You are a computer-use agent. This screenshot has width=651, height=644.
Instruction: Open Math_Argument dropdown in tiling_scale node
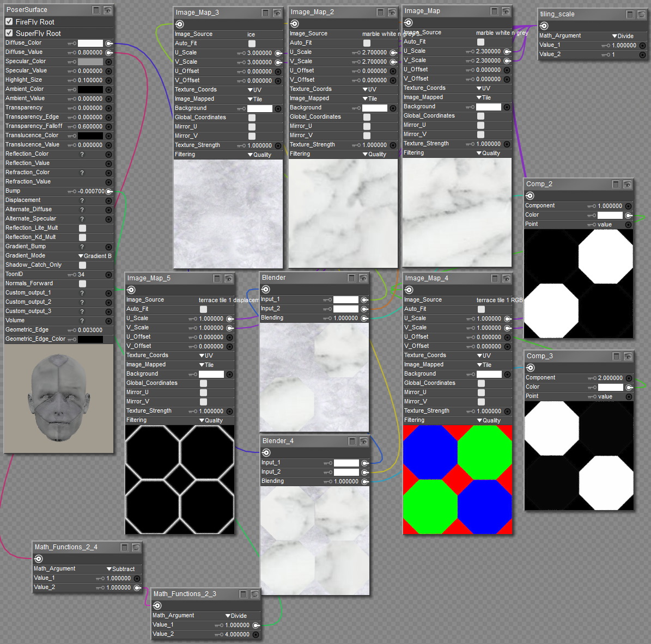tap(623, 36)
